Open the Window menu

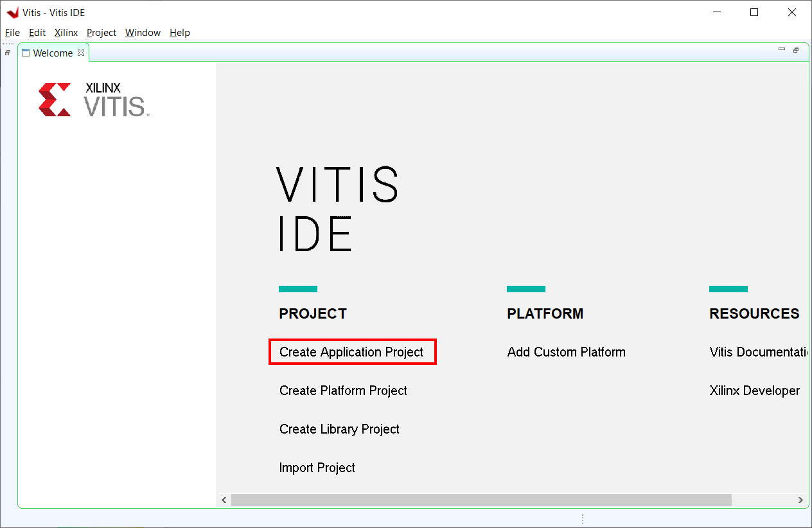tap(143, 33)
